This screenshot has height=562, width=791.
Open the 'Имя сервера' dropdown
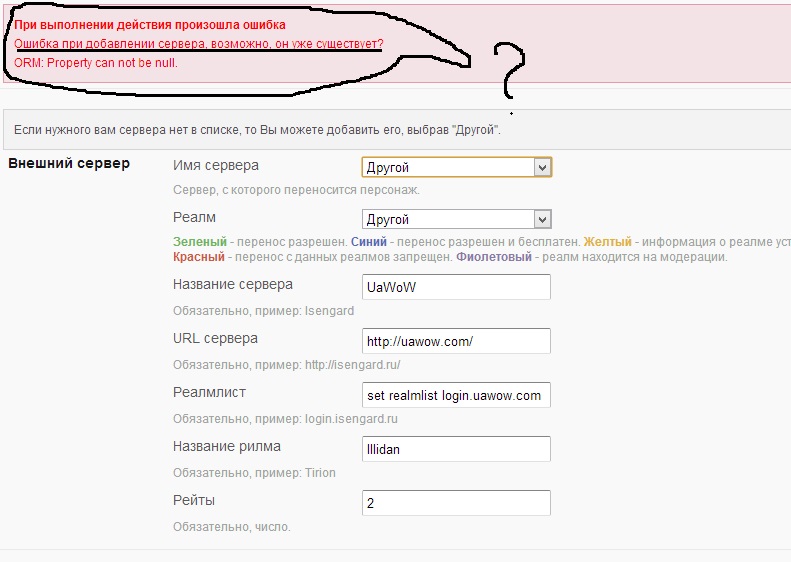[455, 167]
